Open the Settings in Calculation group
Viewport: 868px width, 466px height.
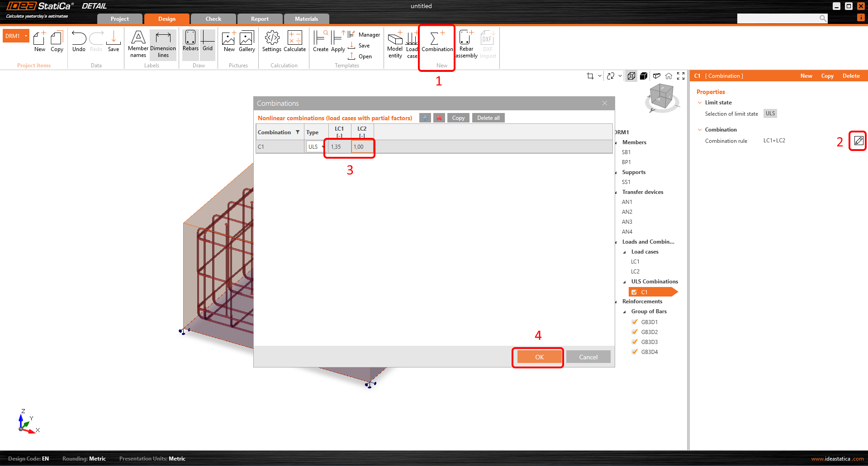(271, 43)
